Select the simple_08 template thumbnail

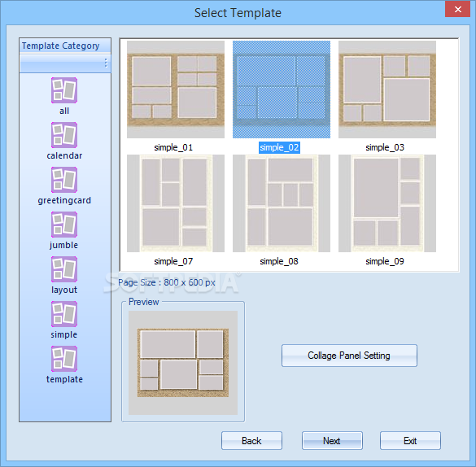(x=282, y=203)
